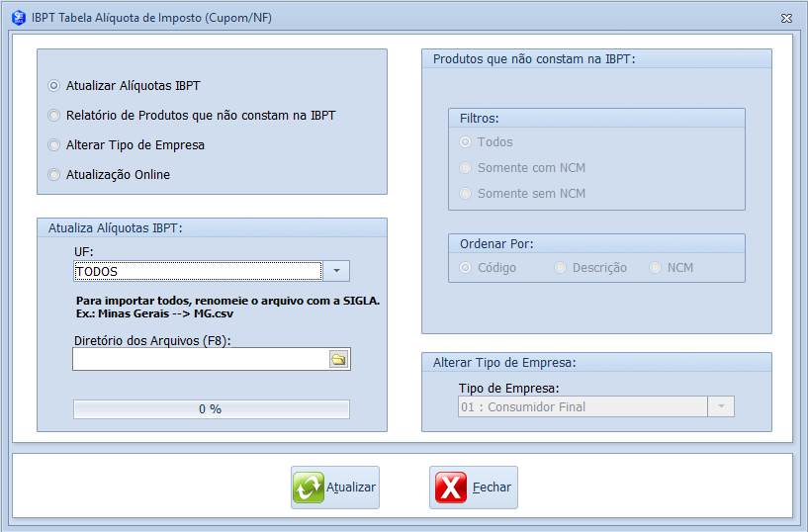This screenshot has width=808, height=532.
Task: Select Atualizar Alíquotas IBPT option
Action: coord(54,86)
